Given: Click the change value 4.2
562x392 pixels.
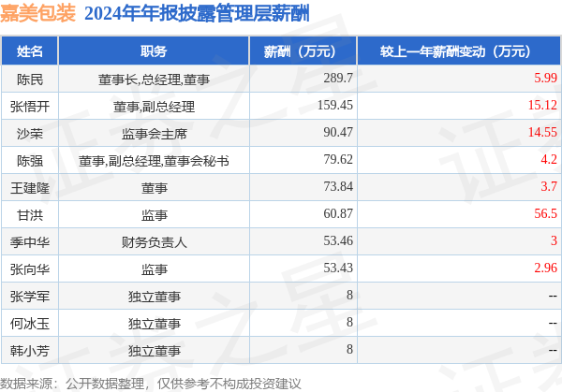Looking at the screenshot, I should (x=549, y=159).
